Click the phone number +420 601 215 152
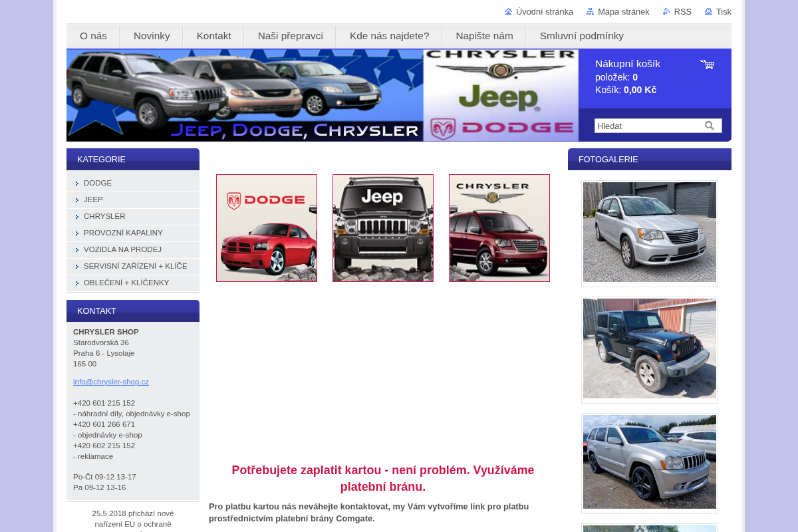Viewport: 798px width, 532px height. pos(104,403)
